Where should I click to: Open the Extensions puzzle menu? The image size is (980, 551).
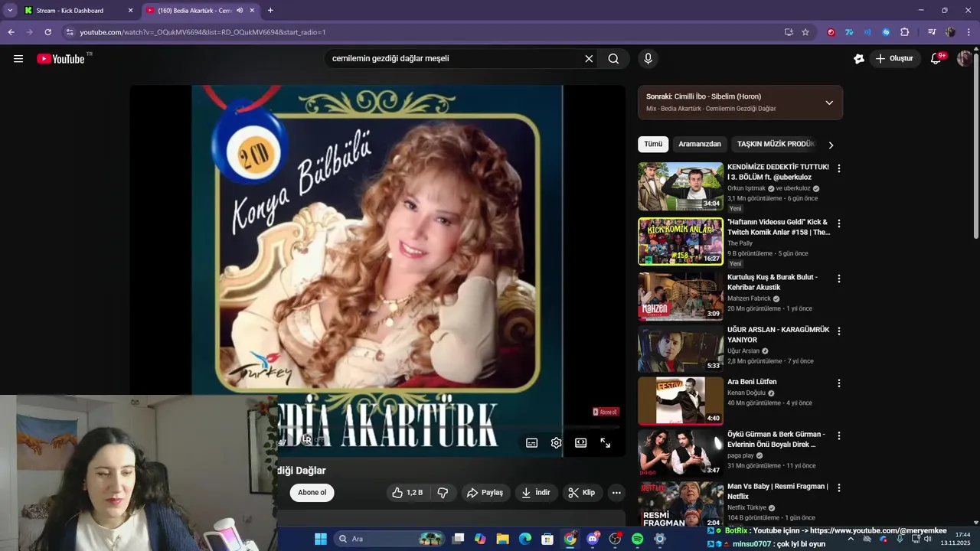click(x=905, y=32)
